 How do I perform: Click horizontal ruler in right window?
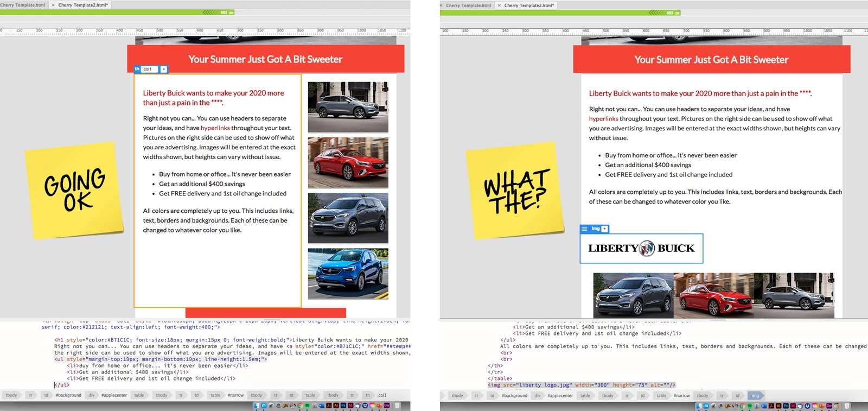(x=654, y=31)
